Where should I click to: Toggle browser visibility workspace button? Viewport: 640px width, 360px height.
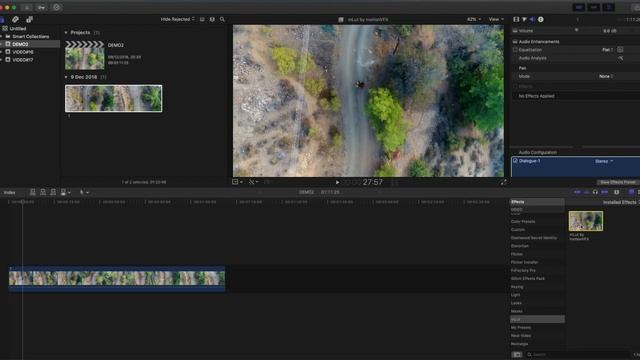579,7
